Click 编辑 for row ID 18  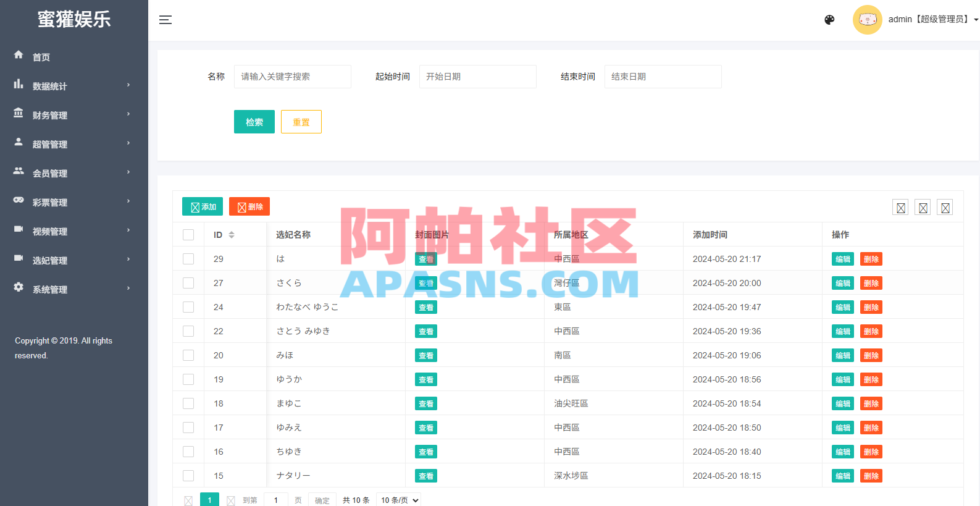[843, 403]
